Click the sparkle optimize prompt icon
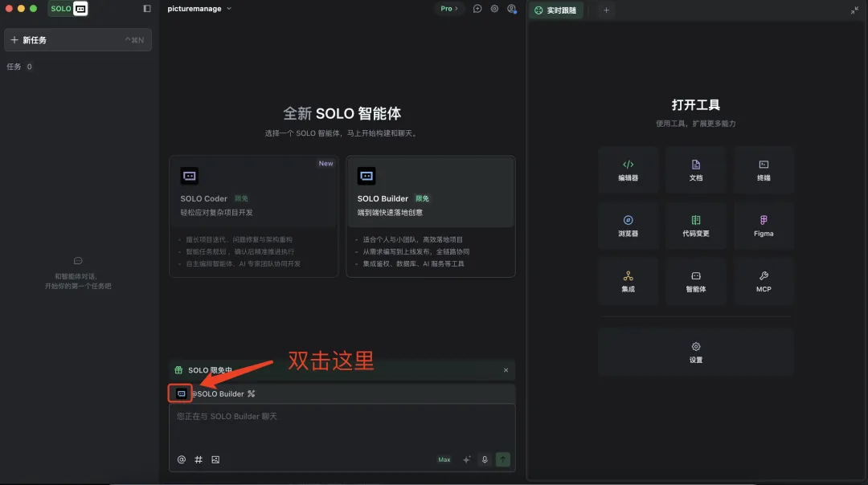868x485 pixels. (x=467, y=459)
